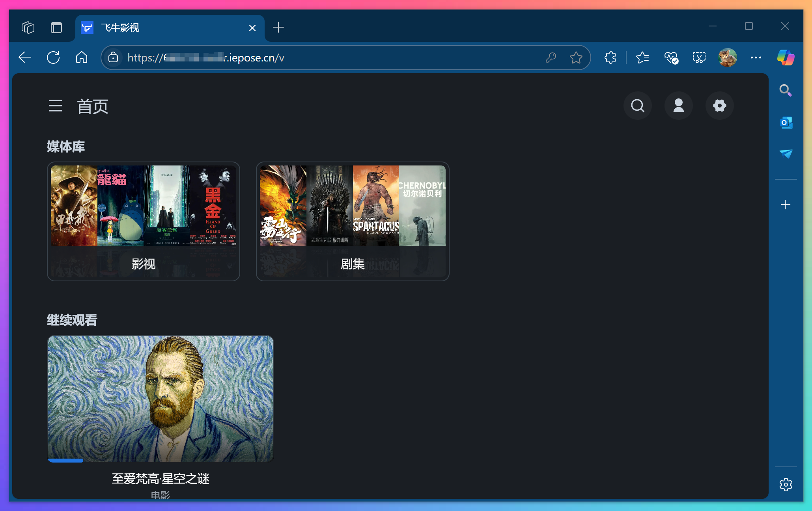Open the browser extensions puzzle icon
This screenshot has height=511, width=812.
(610, 58)
